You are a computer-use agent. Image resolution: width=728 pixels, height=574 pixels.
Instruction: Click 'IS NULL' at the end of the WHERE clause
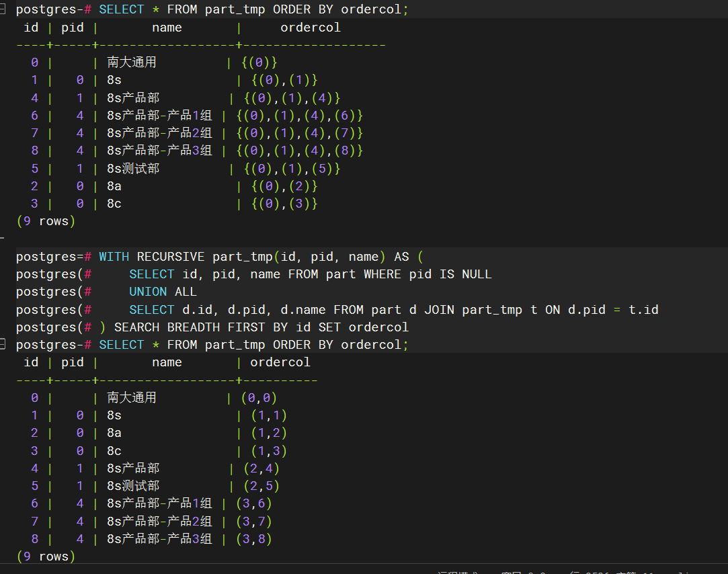(x=466, y=274)
